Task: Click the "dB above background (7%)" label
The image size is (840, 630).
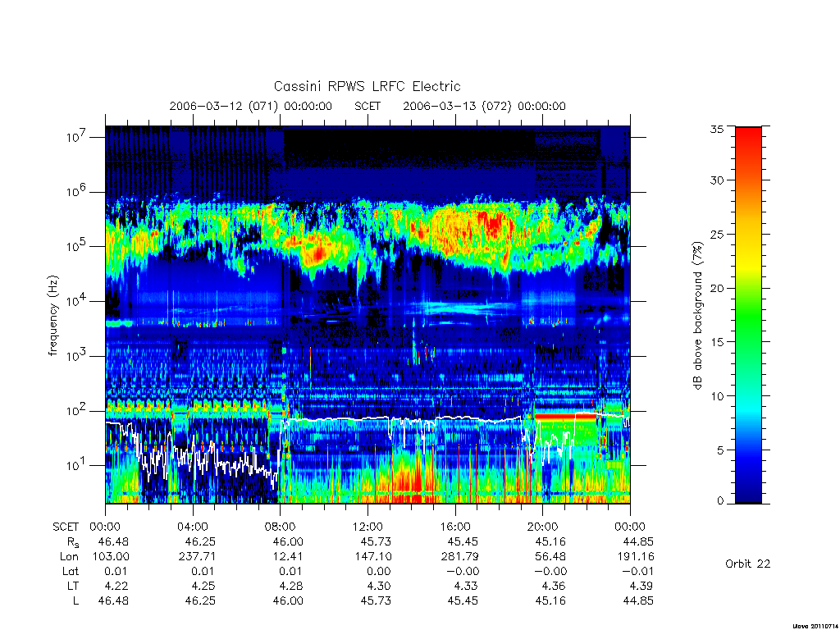Action: coord(697,316)
